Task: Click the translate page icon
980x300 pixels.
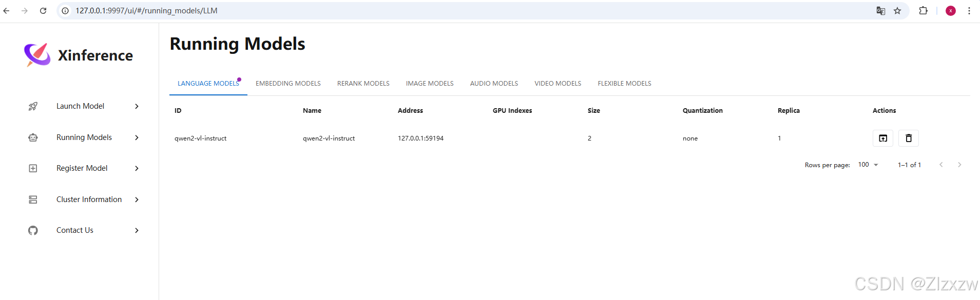Action: pyautogui.click(x=881, y=11)
